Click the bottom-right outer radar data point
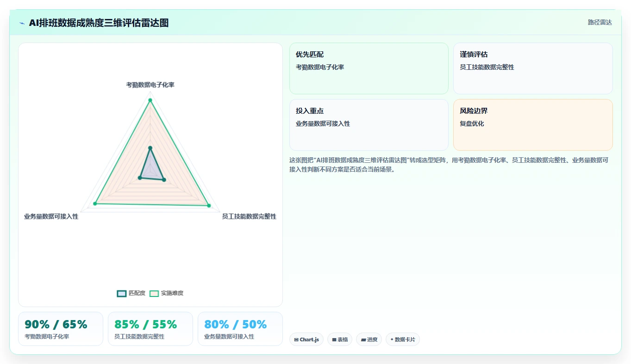Screen dimensions: 631x364 click(209, 206)
